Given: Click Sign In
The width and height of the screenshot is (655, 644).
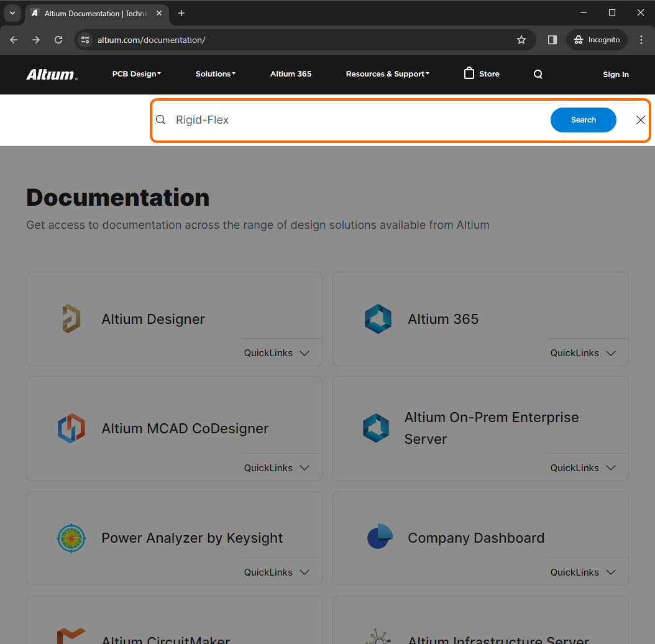Looking at the screenshot, I should (615, 75).
